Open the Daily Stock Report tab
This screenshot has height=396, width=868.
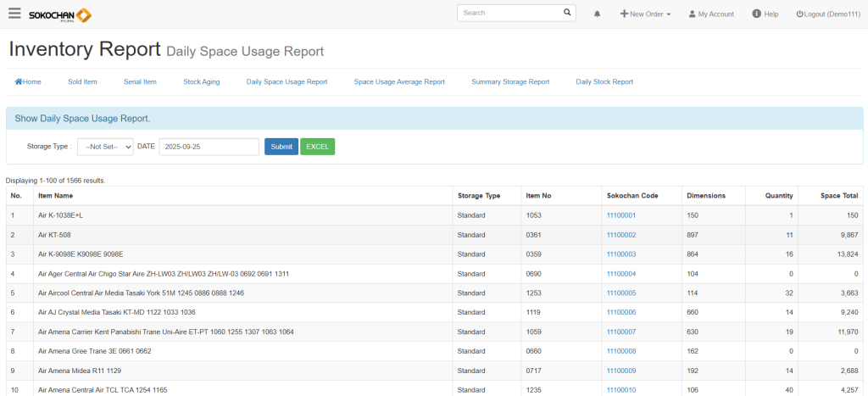[x=604, y=82]
